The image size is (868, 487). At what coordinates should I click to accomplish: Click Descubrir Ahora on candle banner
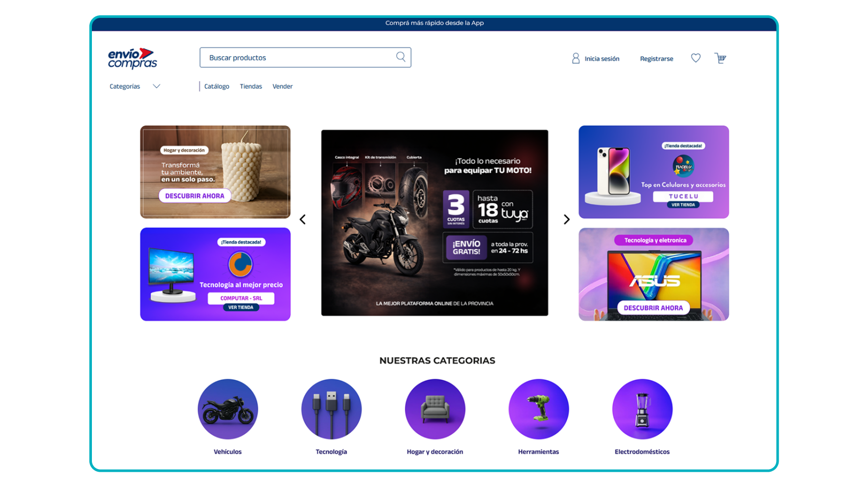coord(195,196)
